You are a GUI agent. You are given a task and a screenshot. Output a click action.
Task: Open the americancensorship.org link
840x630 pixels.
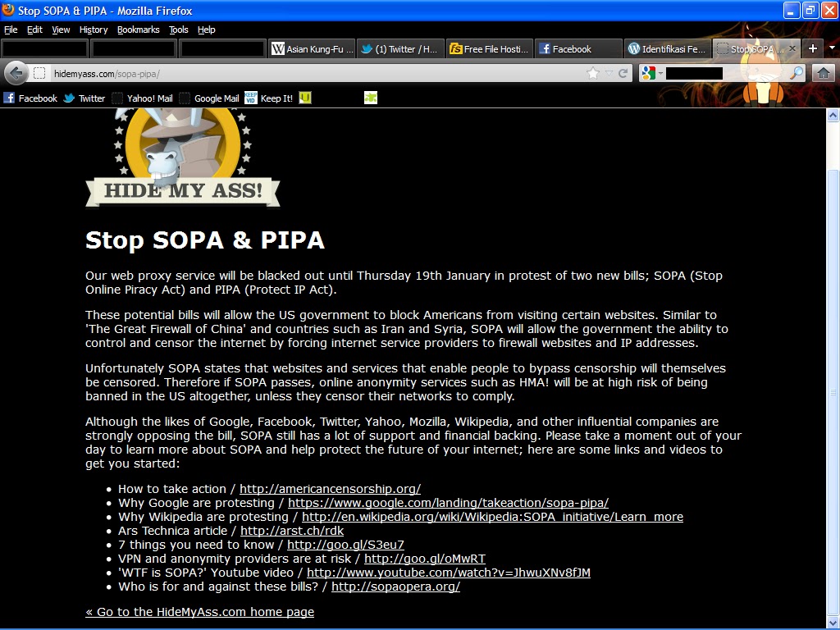click(x=330, y=489)
